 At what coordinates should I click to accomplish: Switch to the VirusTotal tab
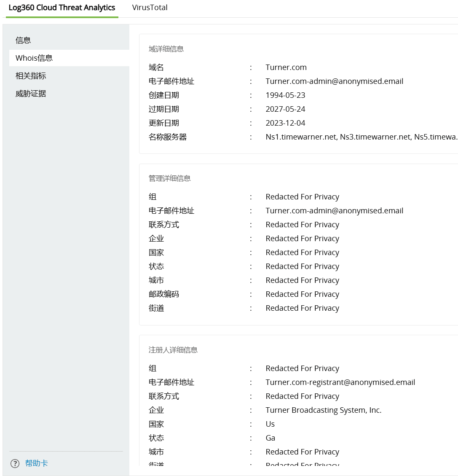tap(150, 8)
